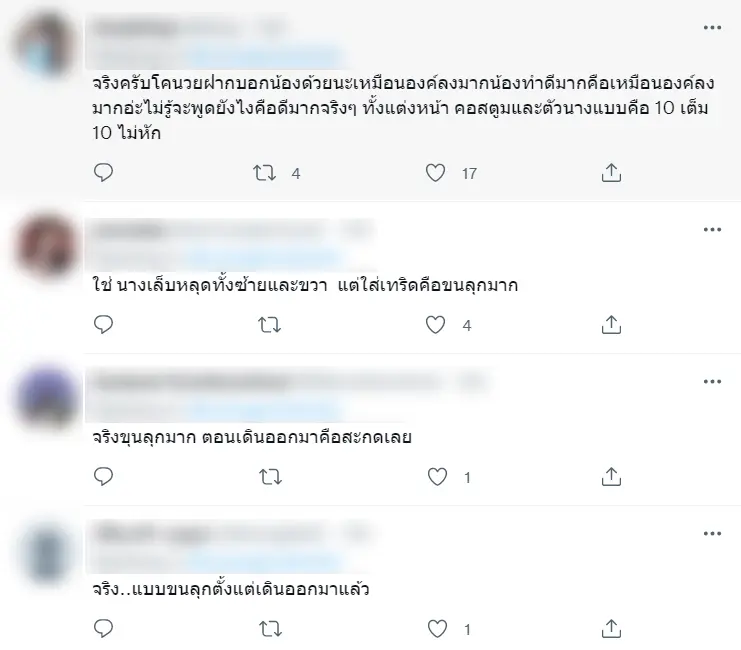741x650 pixels.
Task: Reply to the last comment starting จริง..แบบ
Action: (103, 629)
